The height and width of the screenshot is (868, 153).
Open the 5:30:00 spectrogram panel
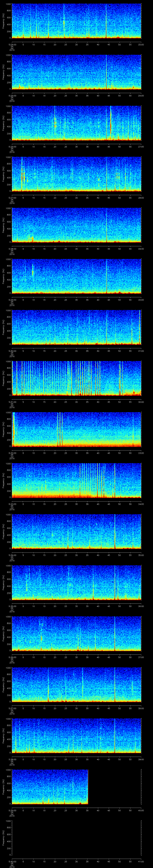pos(76,327)
